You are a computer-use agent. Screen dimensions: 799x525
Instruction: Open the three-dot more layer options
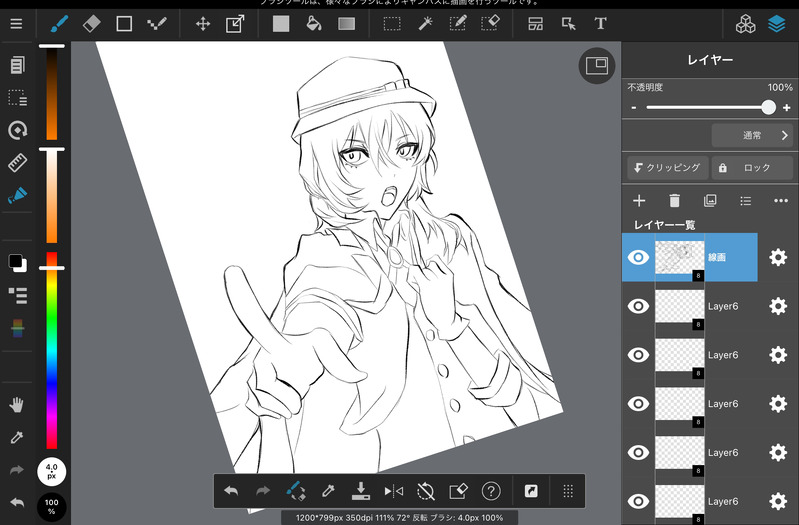click(781, 201)
